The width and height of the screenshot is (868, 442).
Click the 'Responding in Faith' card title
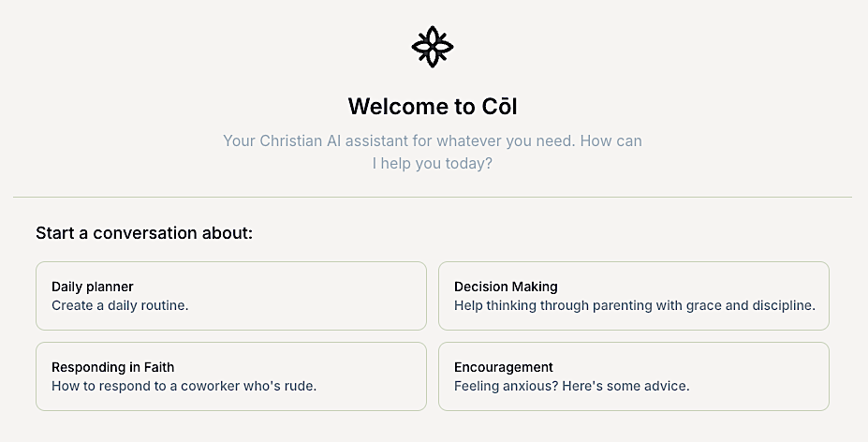(113, 367)
